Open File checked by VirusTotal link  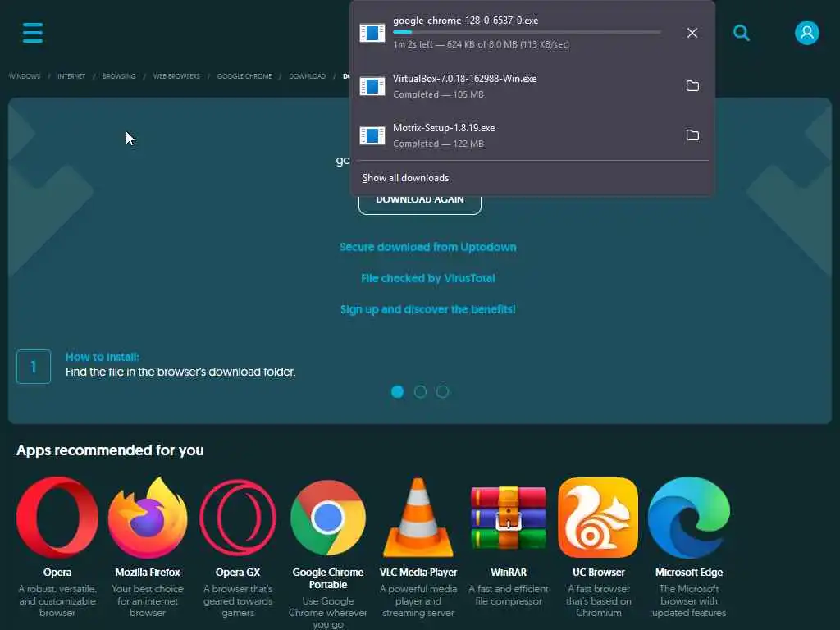428,278
